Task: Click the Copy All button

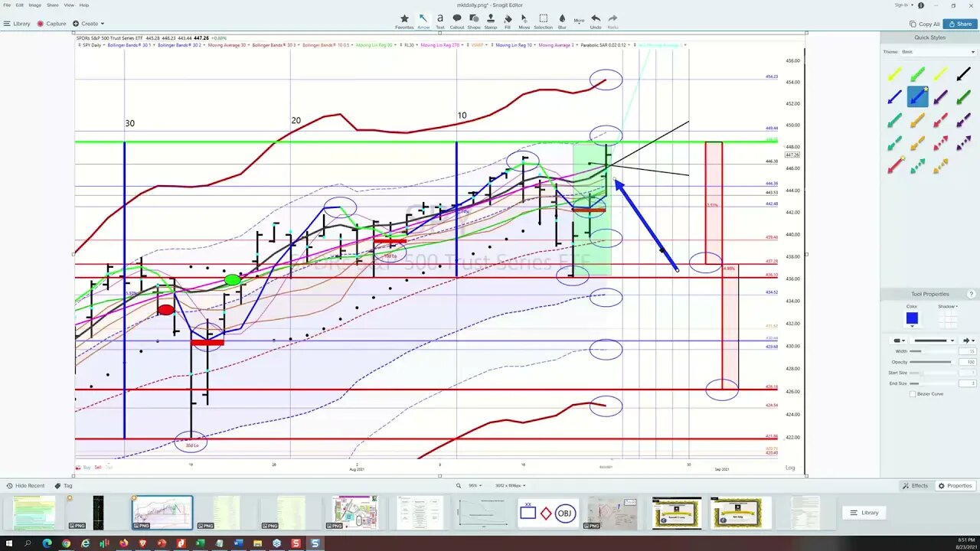Action: pos(925,24)
